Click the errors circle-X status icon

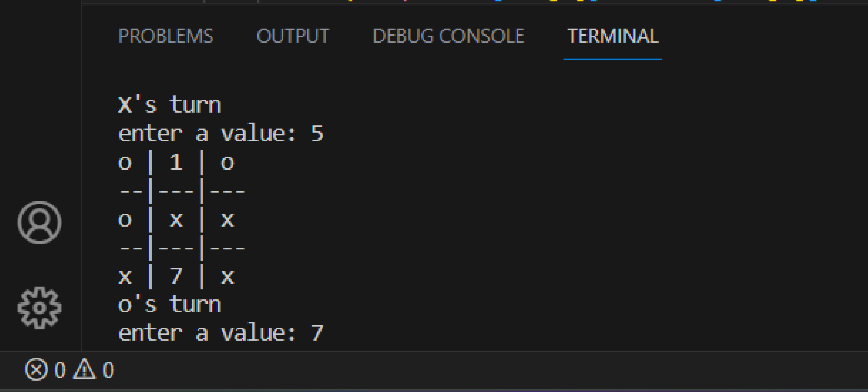coord(36,369)
